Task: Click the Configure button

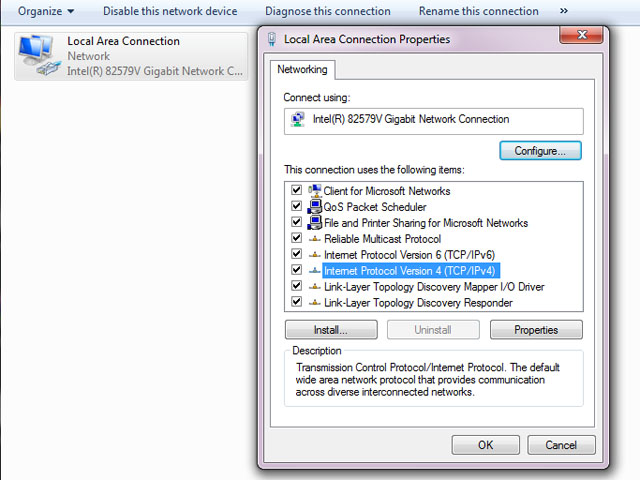Action: tap(540, 151)
